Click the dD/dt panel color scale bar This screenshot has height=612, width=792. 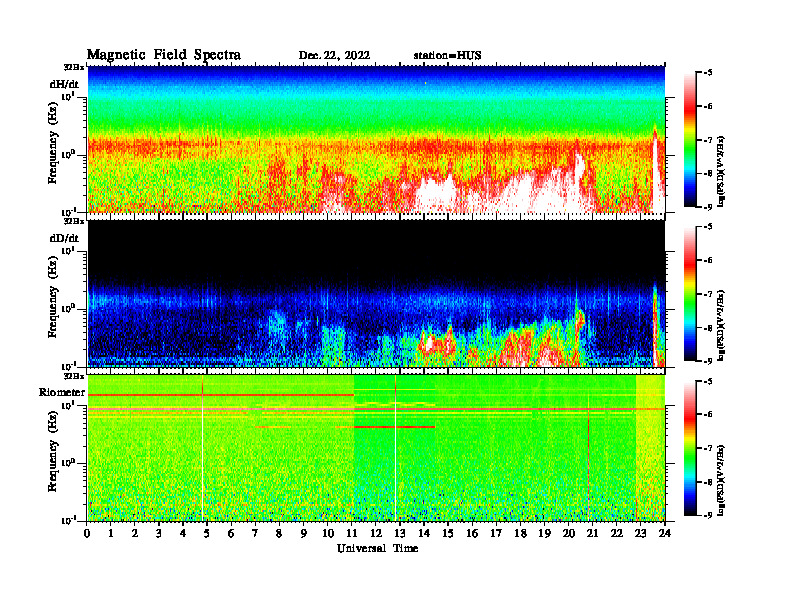pos(690,294)
